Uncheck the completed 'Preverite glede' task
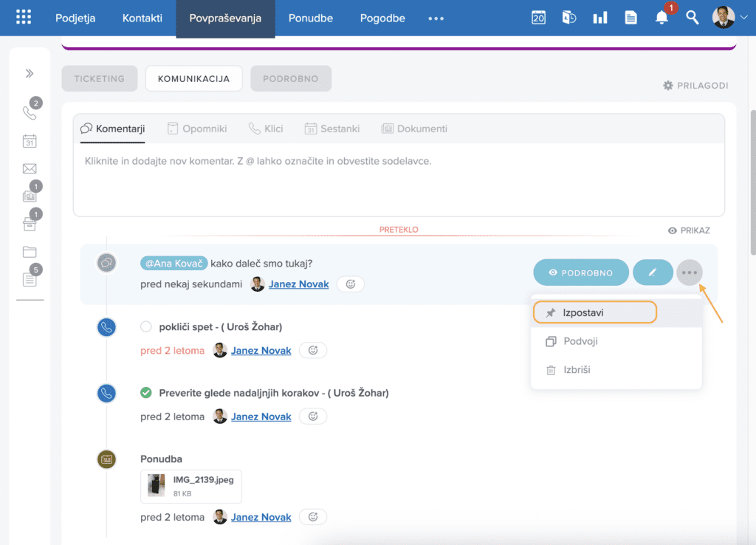 145,393
